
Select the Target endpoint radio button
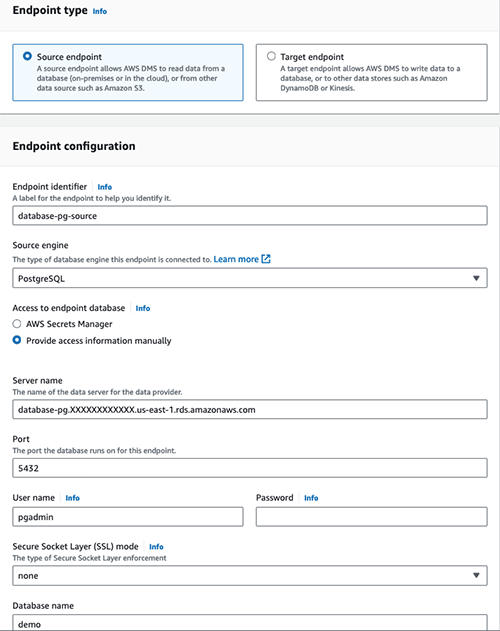click(x=271, y=56)
